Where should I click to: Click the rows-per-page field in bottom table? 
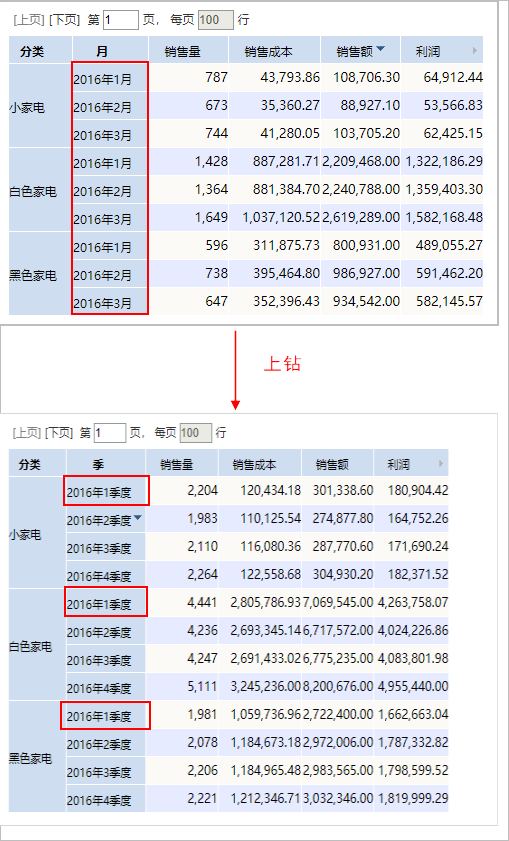tap(196, 432)
